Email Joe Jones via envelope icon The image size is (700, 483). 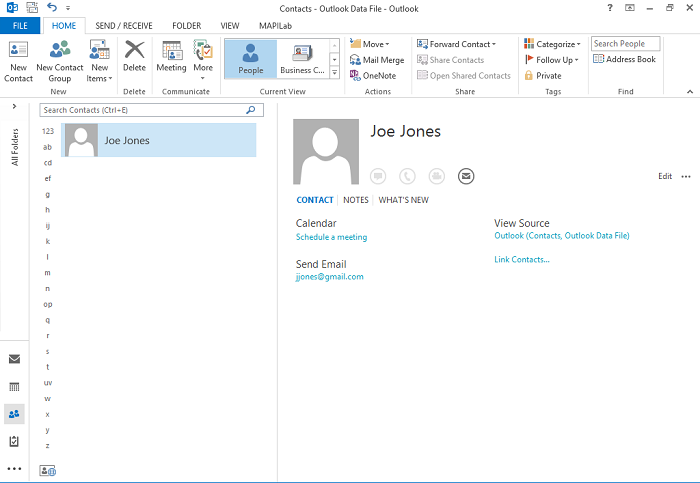466,176
